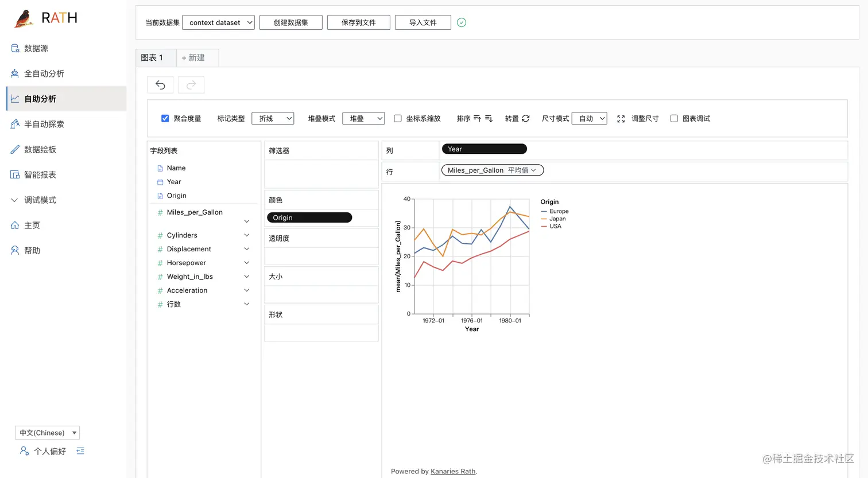Image resolution: width=868 pixels, height=478 pixels.
Task: Click the sort ascending icon
Action: 477,118
